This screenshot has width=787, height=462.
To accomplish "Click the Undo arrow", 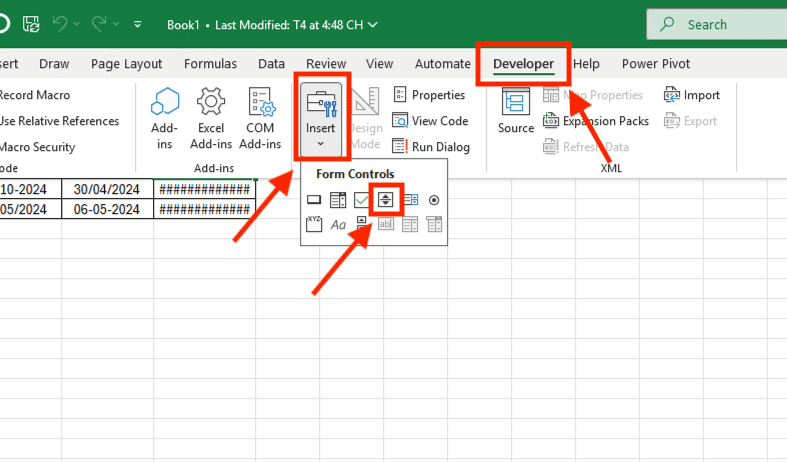I will (60, 24).
